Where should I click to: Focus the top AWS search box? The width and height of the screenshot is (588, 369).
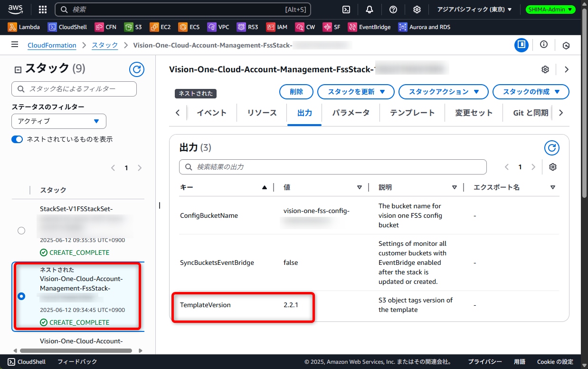(x=183, y=10)
